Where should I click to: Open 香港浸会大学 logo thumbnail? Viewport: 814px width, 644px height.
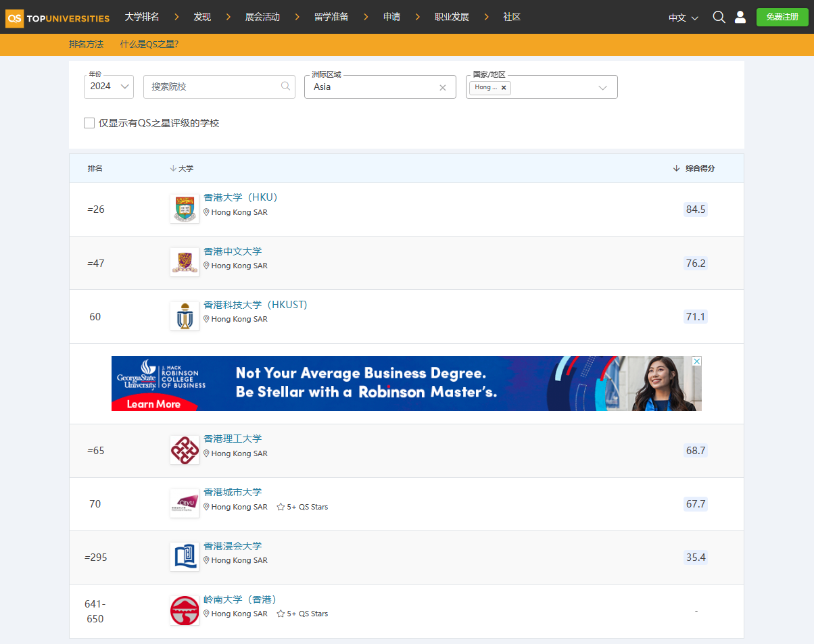click(185, 557)
